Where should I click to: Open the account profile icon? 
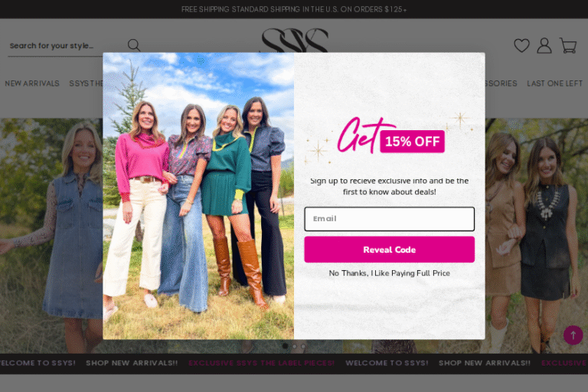click(x=544, y=45)
